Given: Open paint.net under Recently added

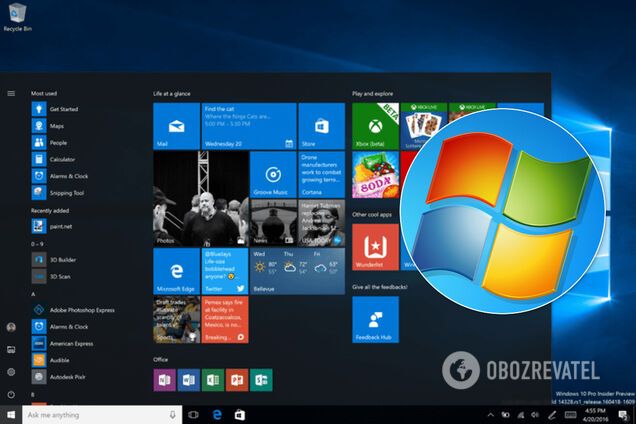Looking at the screenshot, I should click(52, 226).
